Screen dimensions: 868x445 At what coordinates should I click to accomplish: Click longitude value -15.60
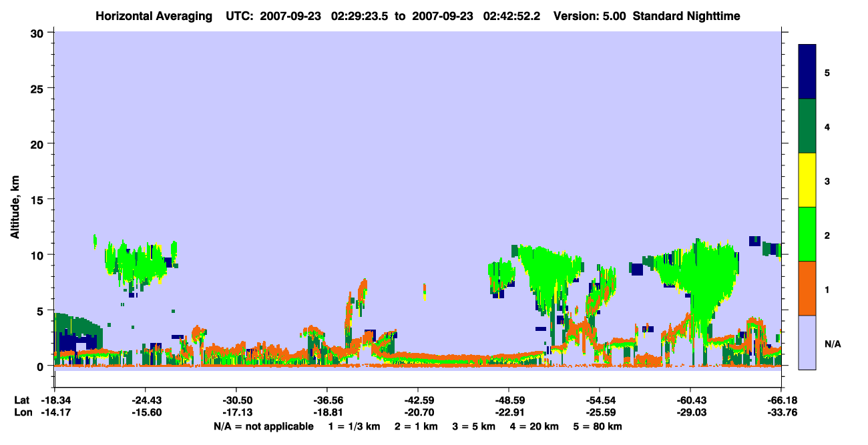coord(145,413)
